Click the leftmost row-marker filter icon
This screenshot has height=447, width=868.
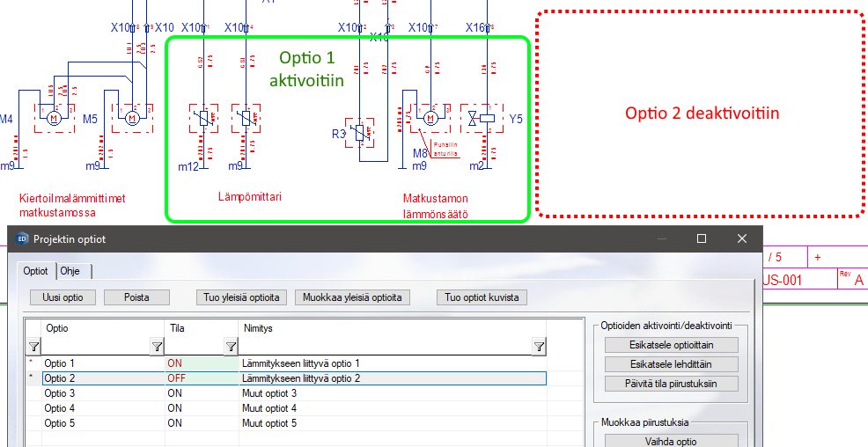coord(33,347)
